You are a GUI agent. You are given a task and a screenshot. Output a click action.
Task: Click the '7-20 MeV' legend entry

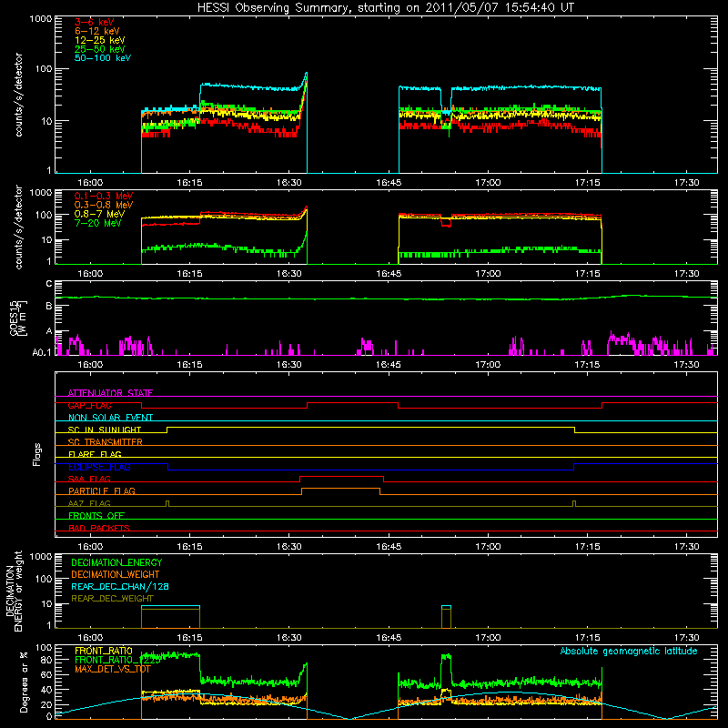(97, 223)
